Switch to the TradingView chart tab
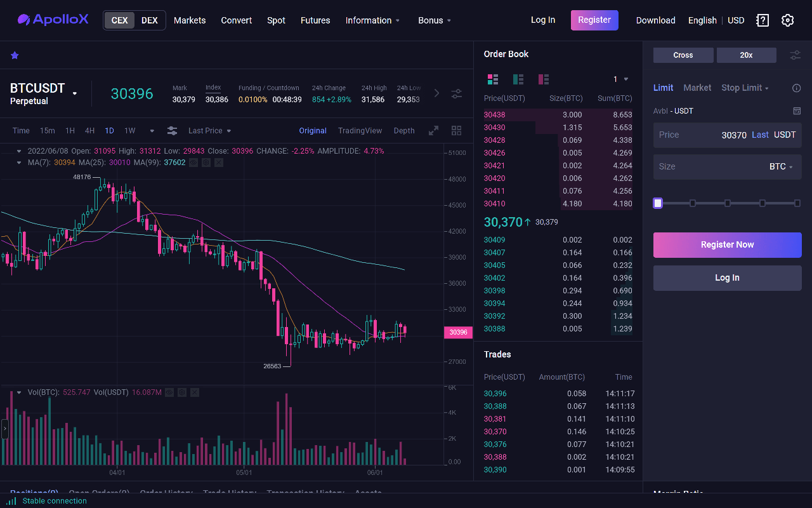The image size is (812, 508). coord(360,131)
